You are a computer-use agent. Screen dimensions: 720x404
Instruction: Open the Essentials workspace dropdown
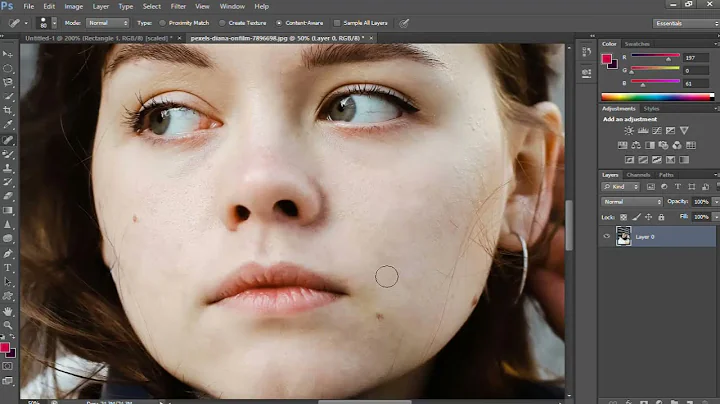686,23
